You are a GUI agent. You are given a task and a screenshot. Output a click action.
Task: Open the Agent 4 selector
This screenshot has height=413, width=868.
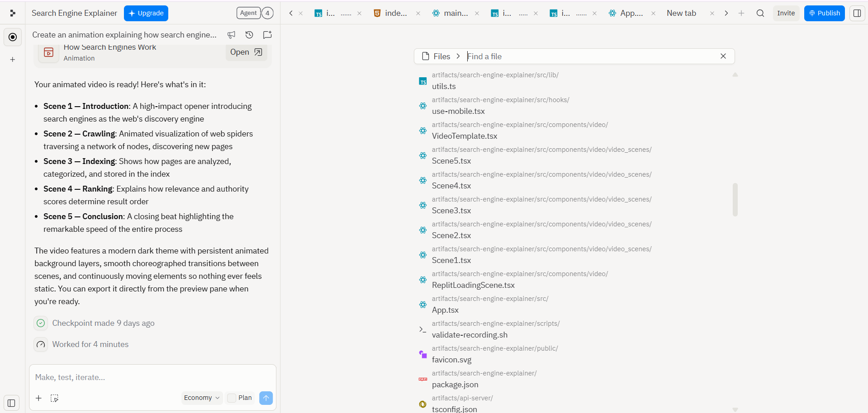pos(255,13)
